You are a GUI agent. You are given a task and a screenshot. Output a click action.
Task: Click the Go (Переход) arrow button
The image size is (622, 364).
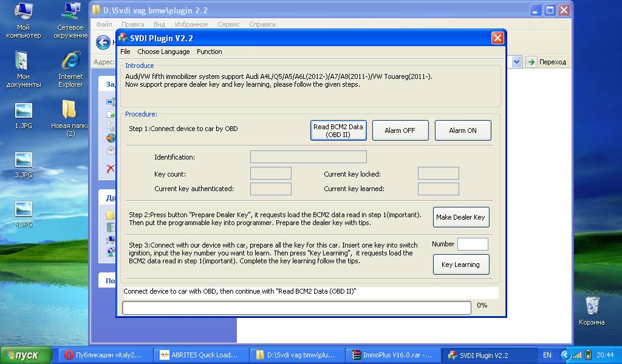pyautogui.click(x=531, y=62)
